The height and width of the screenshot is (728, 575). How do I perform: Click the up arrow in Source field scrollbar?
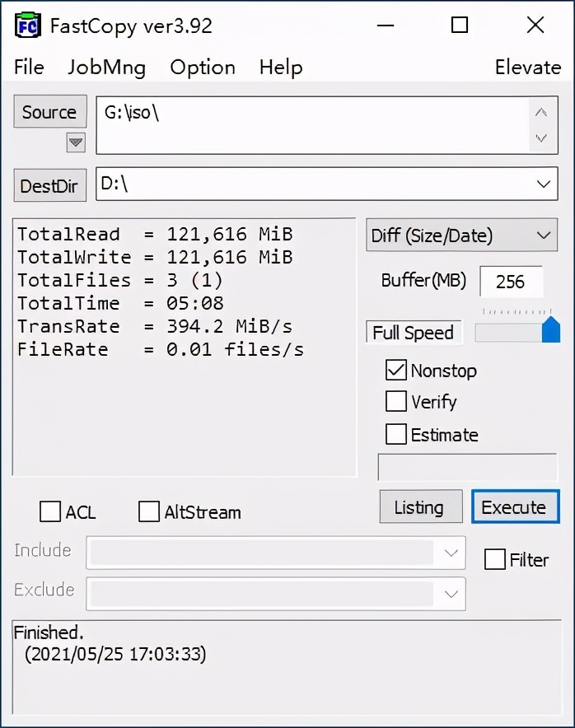coord(541,112)
